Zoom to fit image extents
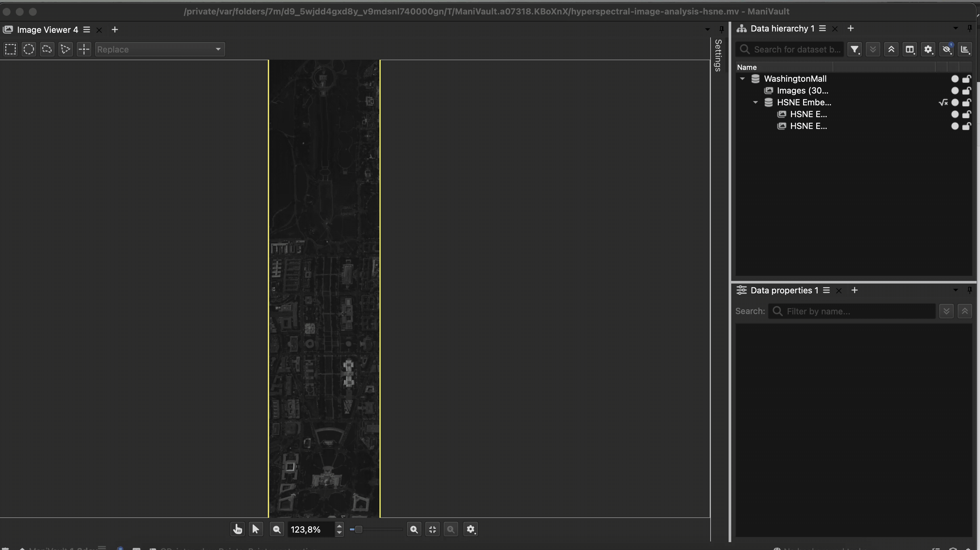Viewport: 980px width, 550px height. [x=433, y=529]
